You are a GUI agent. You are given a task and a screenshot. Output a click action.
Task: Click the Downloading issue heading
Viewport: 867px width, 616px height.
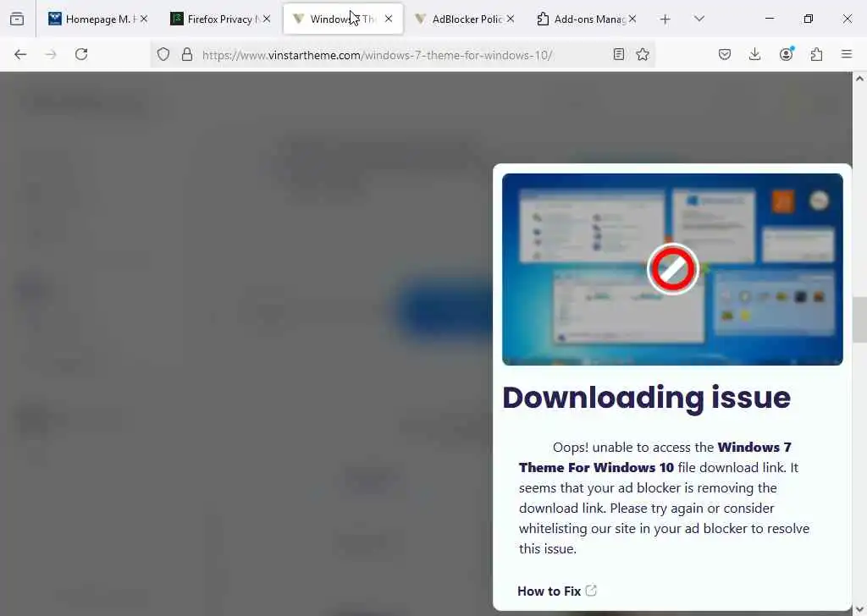[x=646, y=398]
